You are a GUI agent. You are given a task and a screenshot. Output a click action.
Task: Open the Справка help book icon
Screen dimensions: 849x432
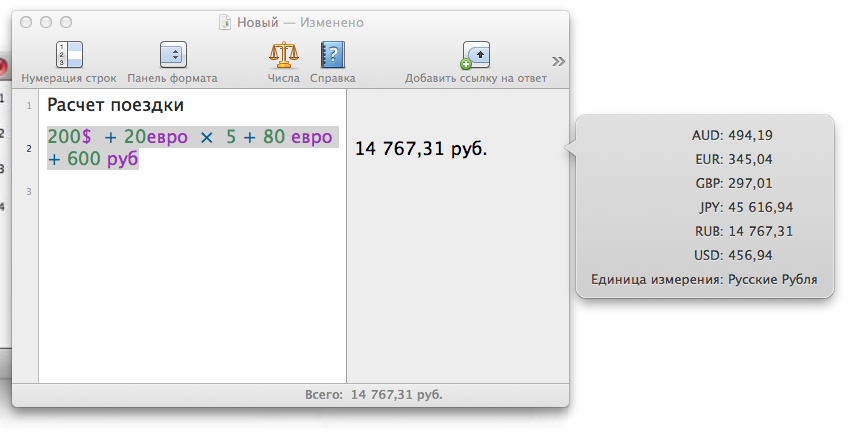pos(332,55)
